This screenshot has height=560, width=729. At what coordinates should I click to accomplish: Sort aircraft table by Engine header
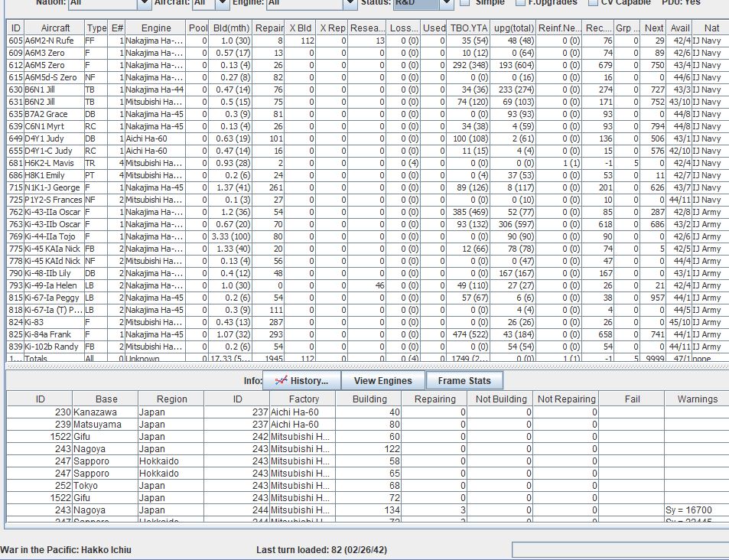[156, 28]
